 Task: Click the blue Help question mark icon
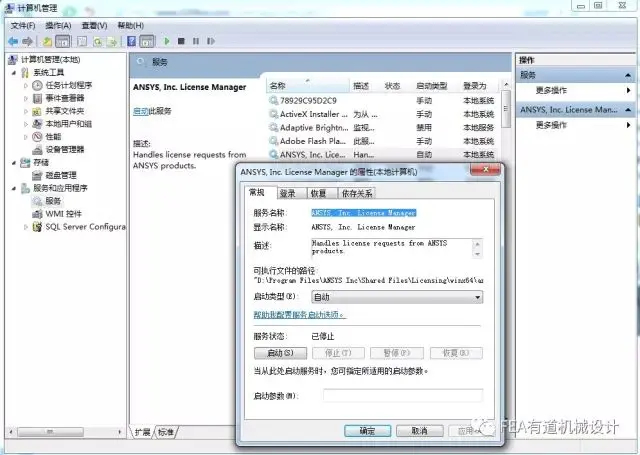[131, 41]
